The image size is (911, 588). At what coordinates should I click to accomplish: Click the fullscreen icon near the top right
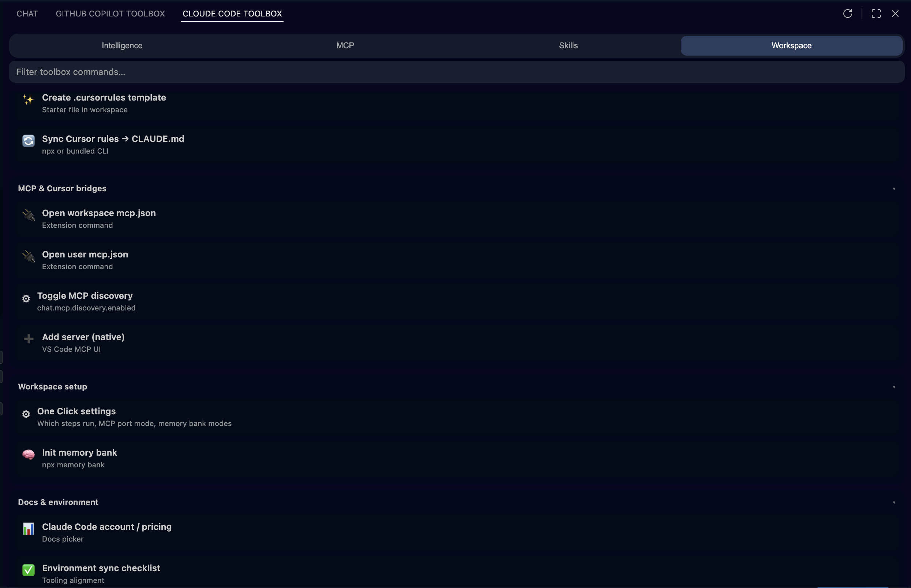[x=876, y=14]
